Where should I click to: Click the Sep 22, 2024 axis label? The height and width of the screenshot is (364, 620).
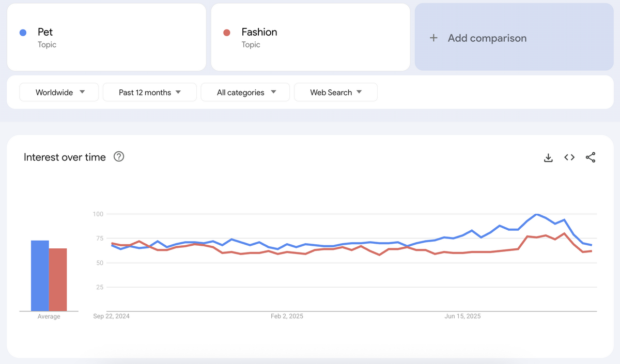112,316
